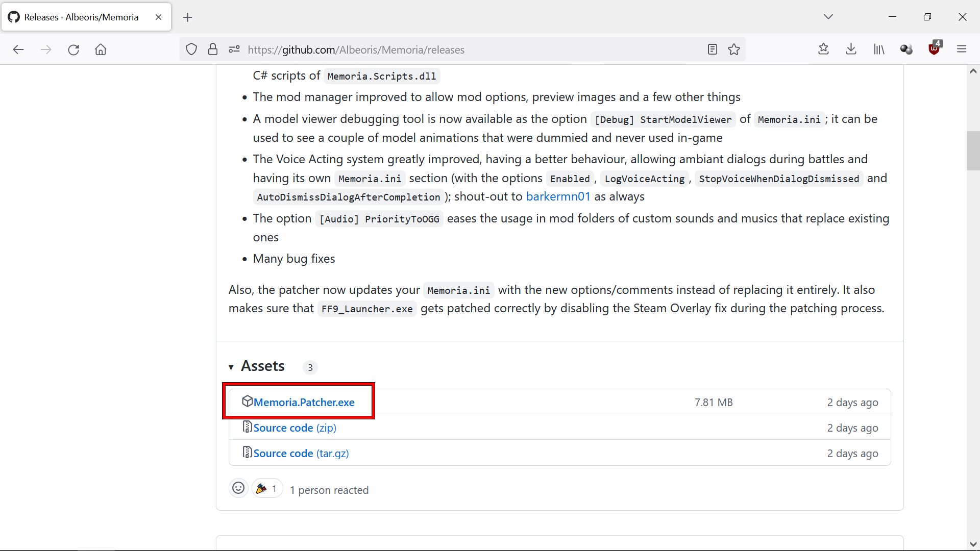Open barkermn01's profile link
The width and height of the screenshot is (980, 551).
[558, 197]
